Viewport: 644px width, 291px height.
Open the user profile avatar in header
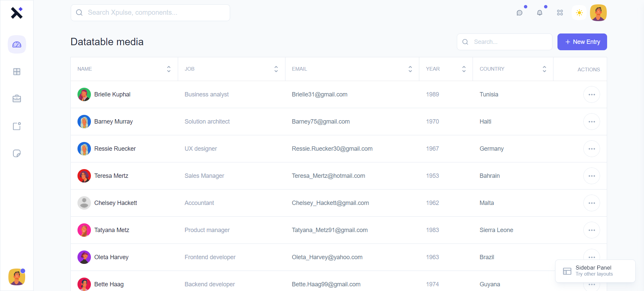point(598,13)
